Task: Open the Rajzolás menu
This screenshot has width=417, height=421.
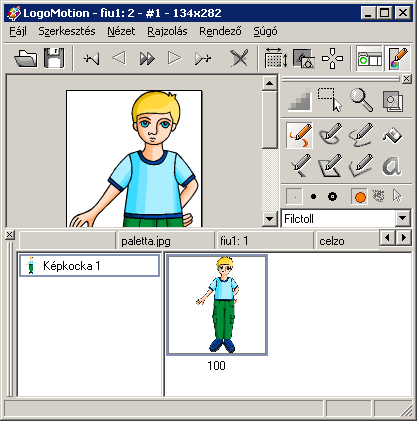Action: pyautogui.click(x=167, y=31)
